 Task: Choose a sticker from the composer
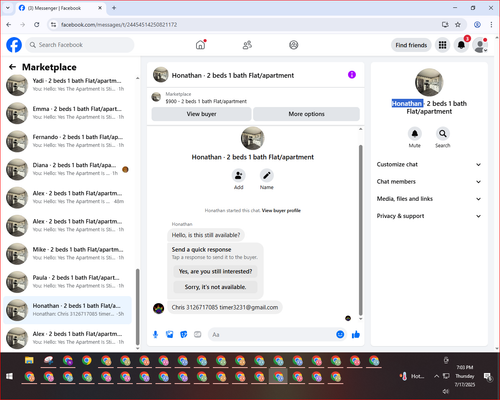[184, 334]
